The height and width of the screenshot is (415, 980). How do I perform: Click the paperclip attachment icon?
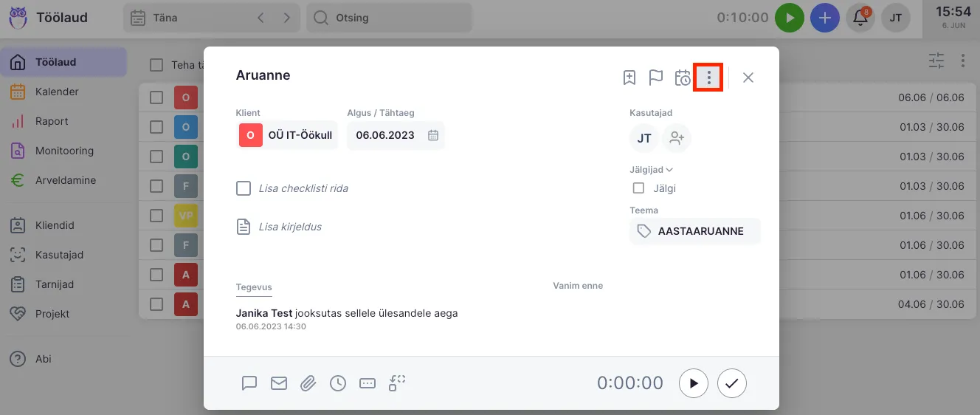308,383
